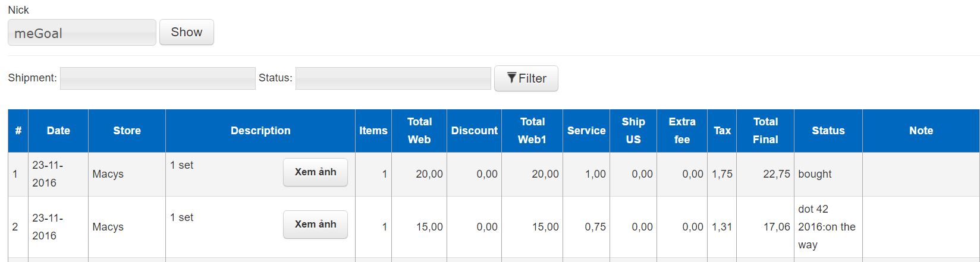
Task: Open the Shipment filter dropdown
Action: click(x=158, y=78)
